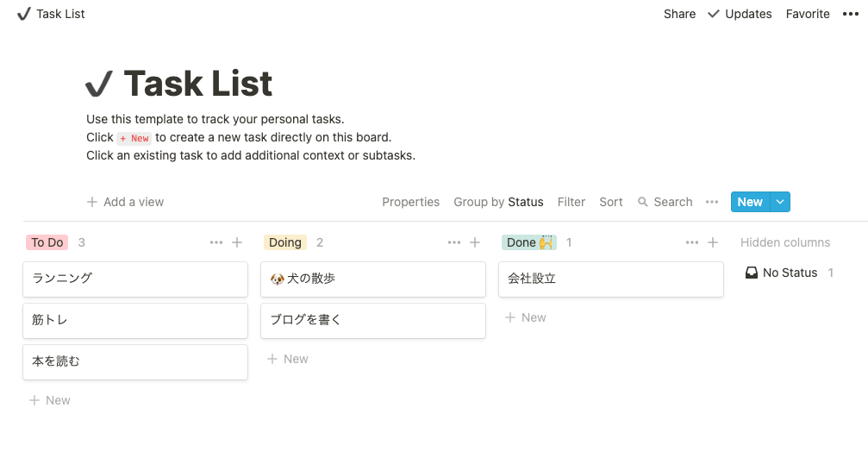
Task: Click + New under the Doing column
Action: (x=287, y=359)
